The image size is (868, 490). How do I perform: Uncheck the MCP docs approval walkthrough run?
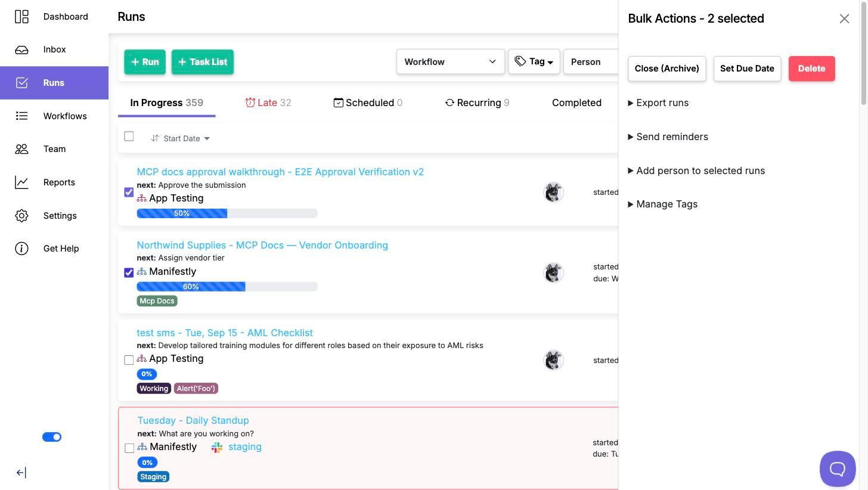[x=129, y=192]
